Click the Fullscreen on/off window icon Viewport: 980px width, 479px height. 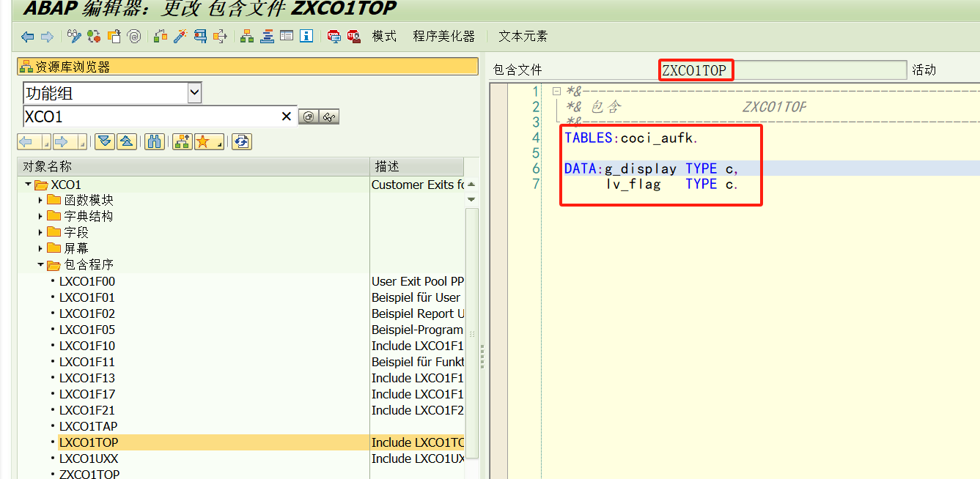[x=287, y=36]
